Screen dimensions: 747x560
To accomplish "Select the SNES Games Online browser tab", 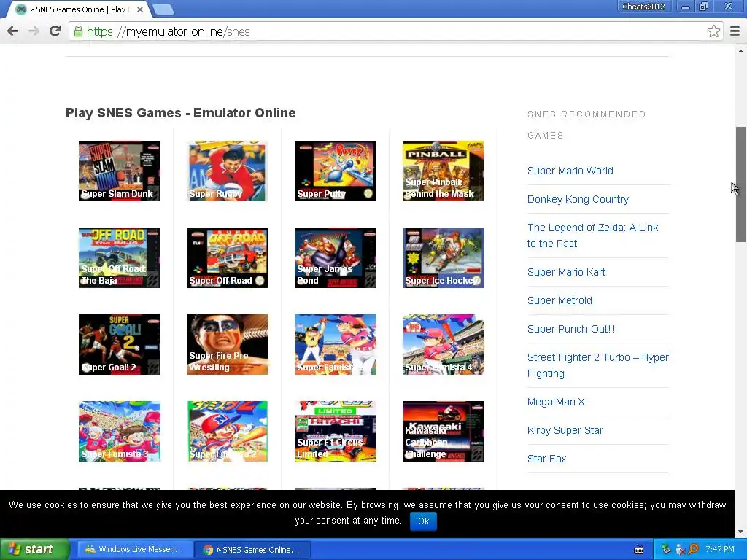I will click(79, 9).
